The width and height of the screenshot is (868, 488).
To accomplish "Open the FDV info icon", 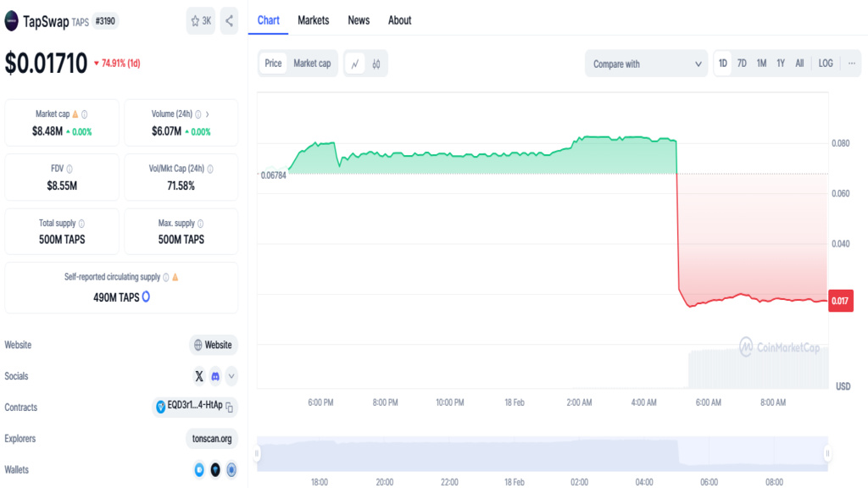I will (x=70, y=169).
